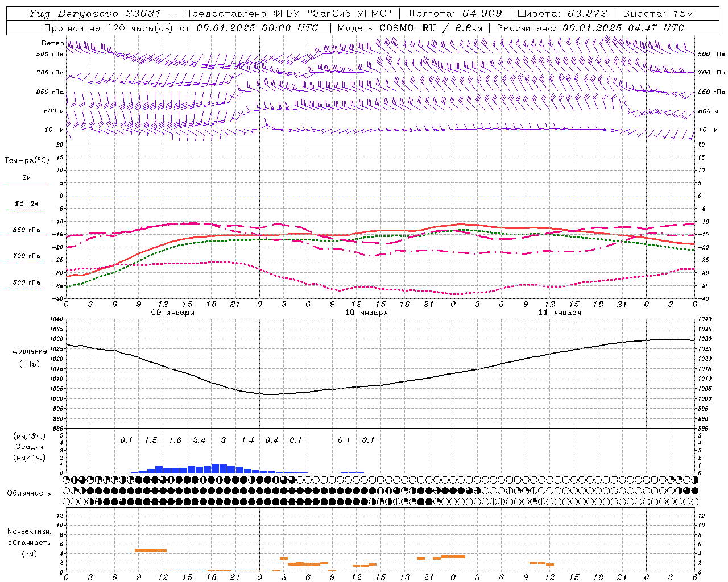Screen dimensions: 728x582
Task: Click the 1.6 precipitation amount
Action: click(x=175, y=440)
